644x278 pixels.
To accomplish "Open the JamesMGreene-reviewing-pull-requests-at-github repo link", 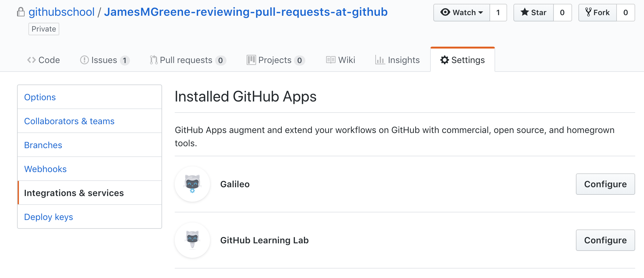I will [x=246, y=12].
